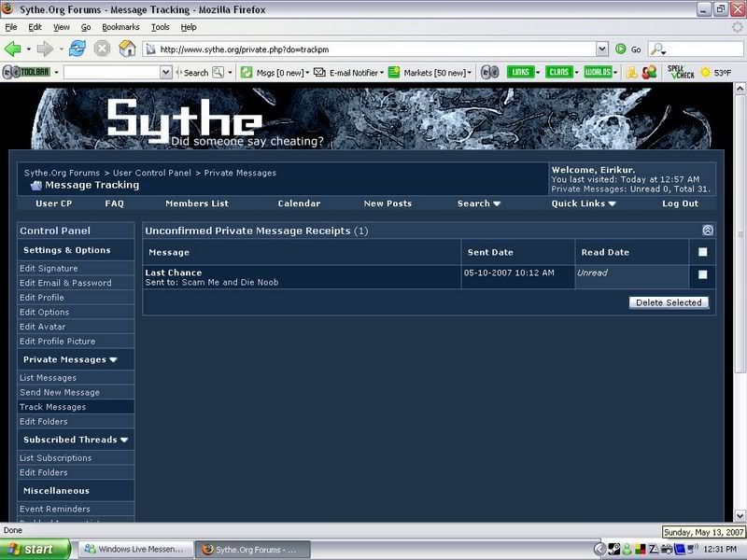Click the yellow figures toolbar icon
The height and width of the screenshot is (560, 747).
631,73
